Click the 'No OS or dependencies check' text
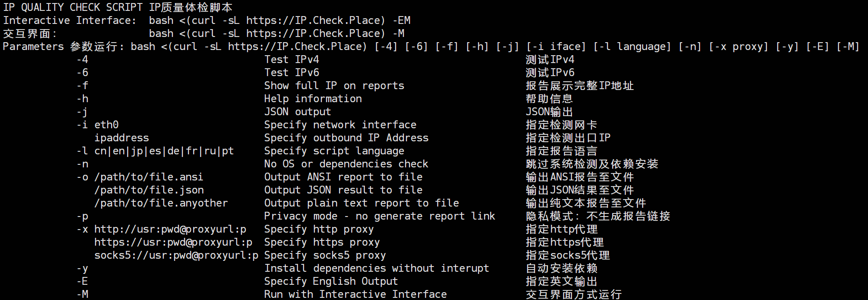Image resolution: width=868 pixels, height=300 pixels. click(x=346, y=164)
